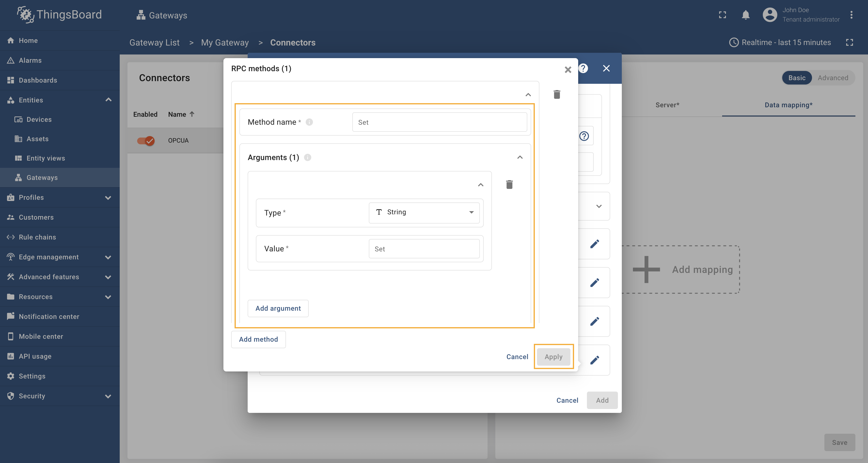Click the Add argument button
The width and height of the screenshot is (868, 463).
(278, 308)
